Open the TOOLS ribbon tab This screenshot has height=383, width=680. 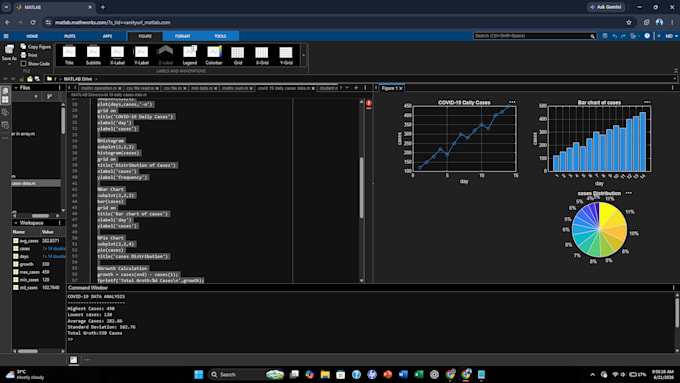tap(220, 36)
